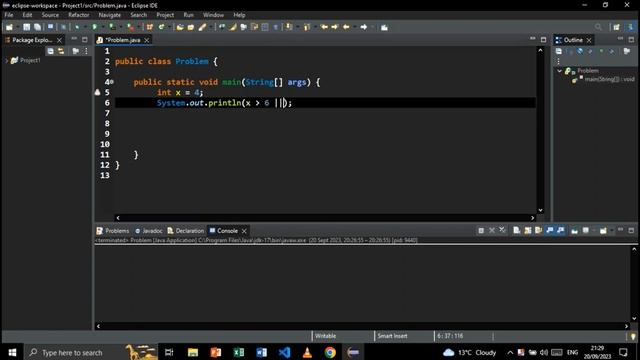Toggle Hide Local Types in Outline toolbar
The width and height of the screenshot is (640, 360).
tap(612, 51)
